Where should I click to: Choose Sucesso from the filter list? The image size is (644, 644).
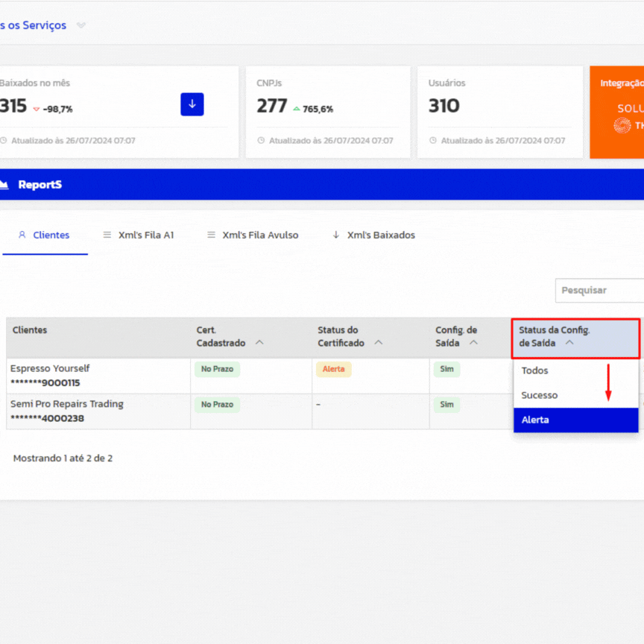pos(540,395)
